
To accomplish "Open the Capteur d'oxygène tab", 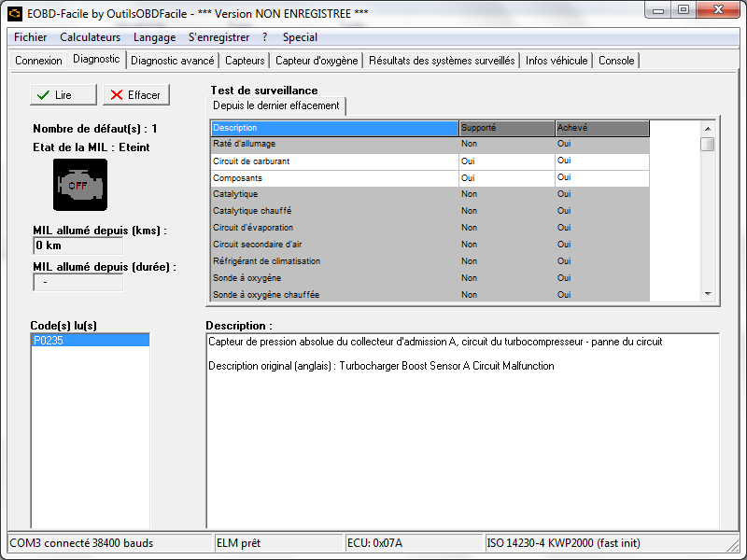I will pos(317,61).
